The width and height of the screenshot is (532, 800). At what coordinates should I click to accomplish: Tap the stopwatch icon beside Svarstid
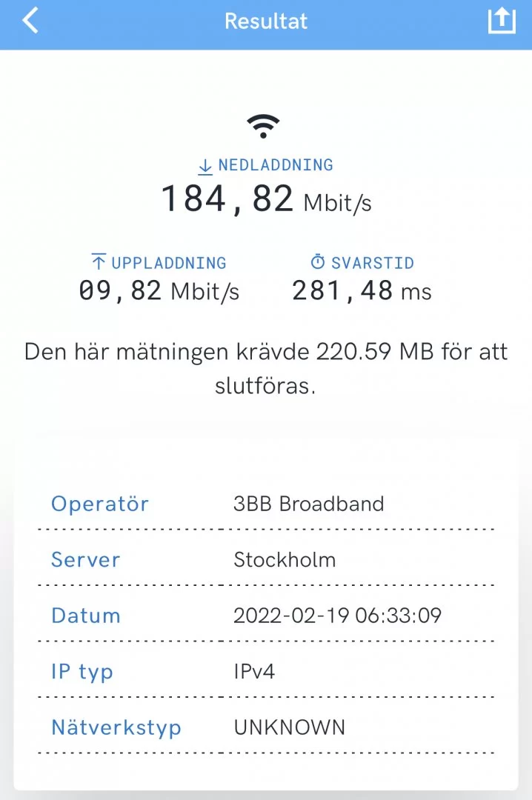[318, 262]
